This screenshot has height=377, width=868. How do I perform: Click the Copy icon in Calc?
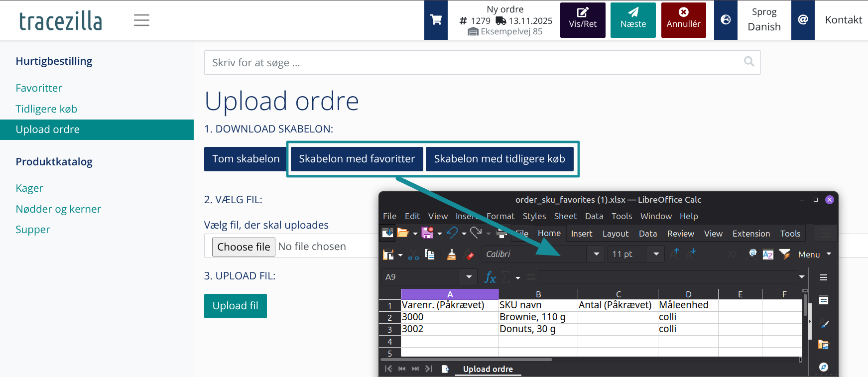tap(430, 254)
